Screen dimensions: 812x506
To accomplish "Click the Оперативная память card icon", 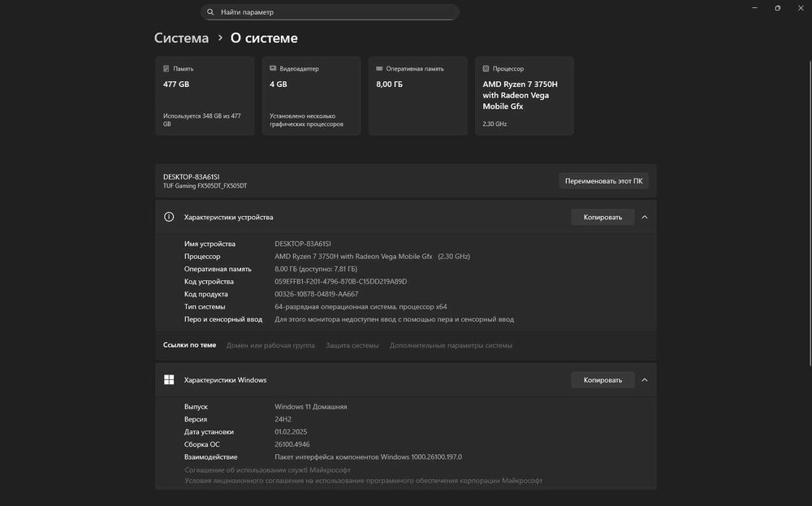I will point(379,68).
